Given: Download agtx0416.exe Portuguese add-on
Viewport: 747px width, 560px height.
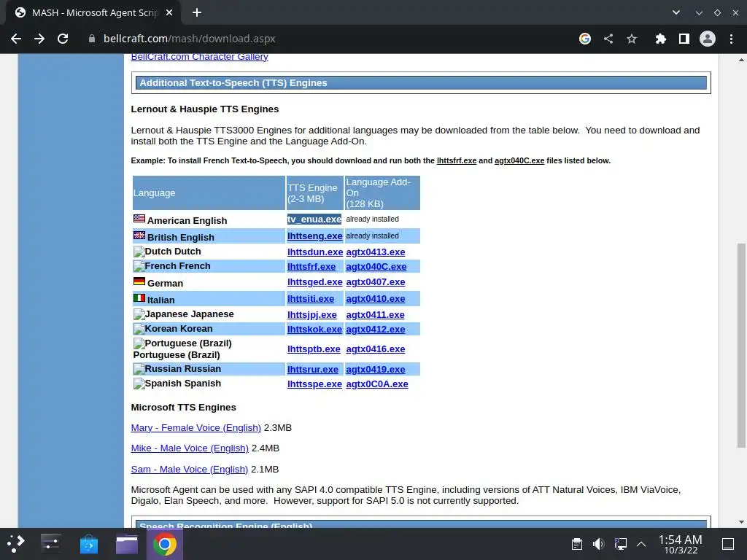Looking at the screenshot, I should 376,349.
